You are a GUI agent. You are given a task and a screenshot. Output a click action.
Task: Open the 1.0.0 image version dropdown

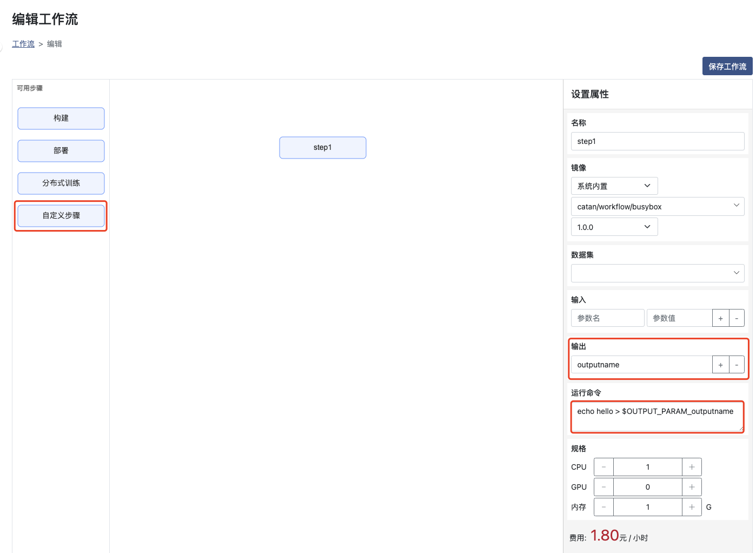(x=614, y=227)
